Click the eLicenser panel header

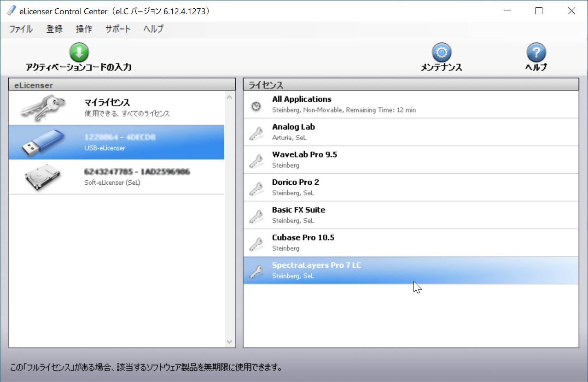click(x=122, y=85)
